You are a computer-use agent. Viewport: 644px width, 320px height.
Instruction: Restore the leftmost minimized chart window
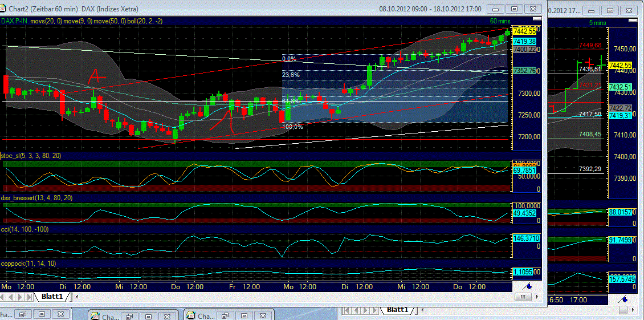[x=23, y=314]
